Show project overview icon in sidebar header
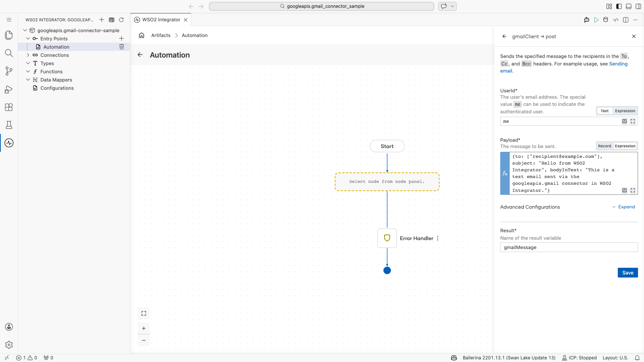The image size is (644, 362). point(112,20)
